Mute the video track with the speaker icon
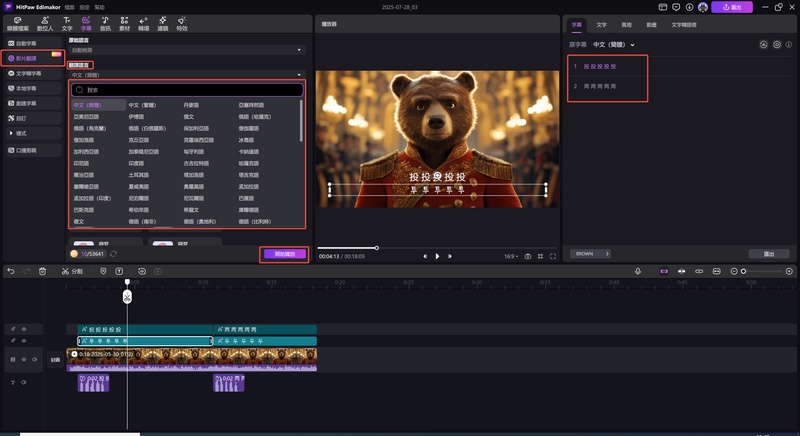The image size is (800, 436). [34, 360]
